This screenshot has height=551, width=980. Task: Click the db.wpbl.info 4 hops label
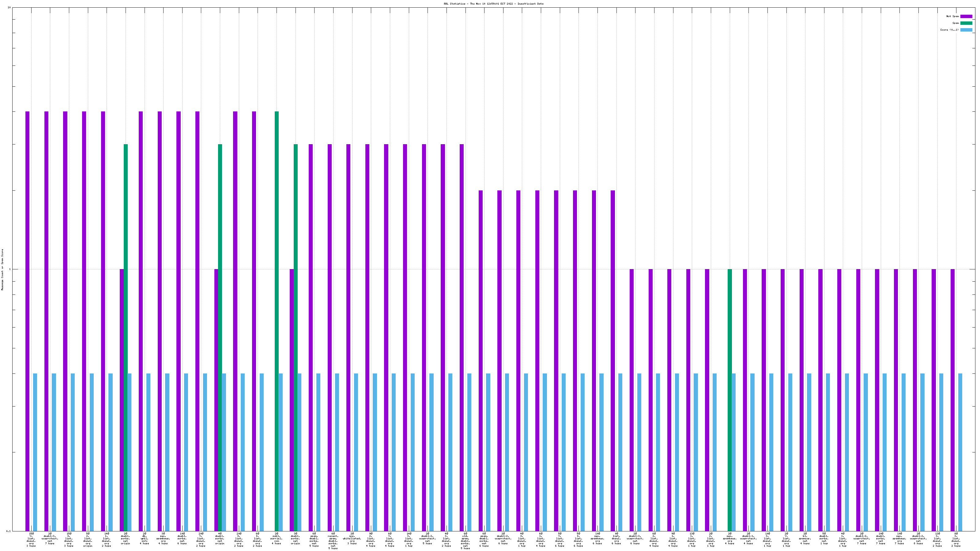click(145, 538)
